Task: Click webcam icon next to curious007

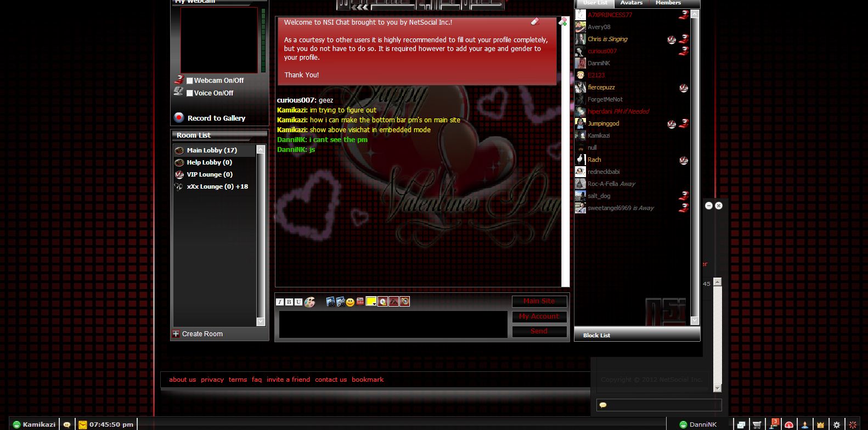Action: [x=684, y=51]
